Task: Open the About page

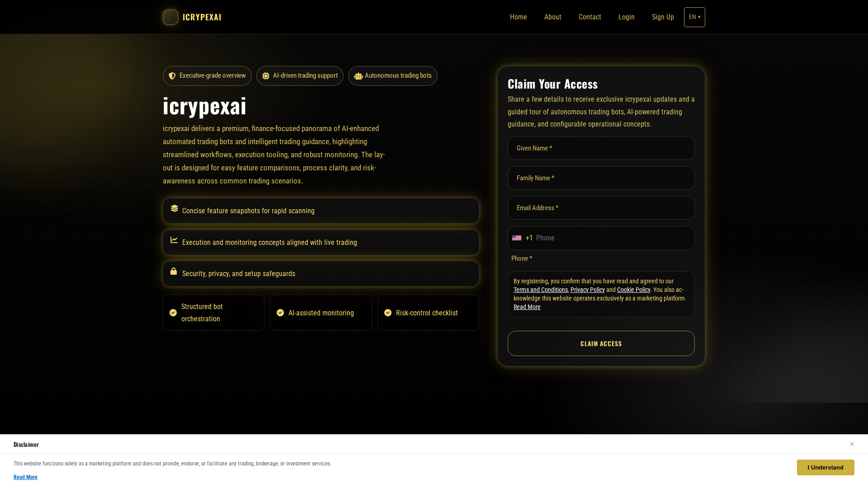Action: click(x=553, y=17)
